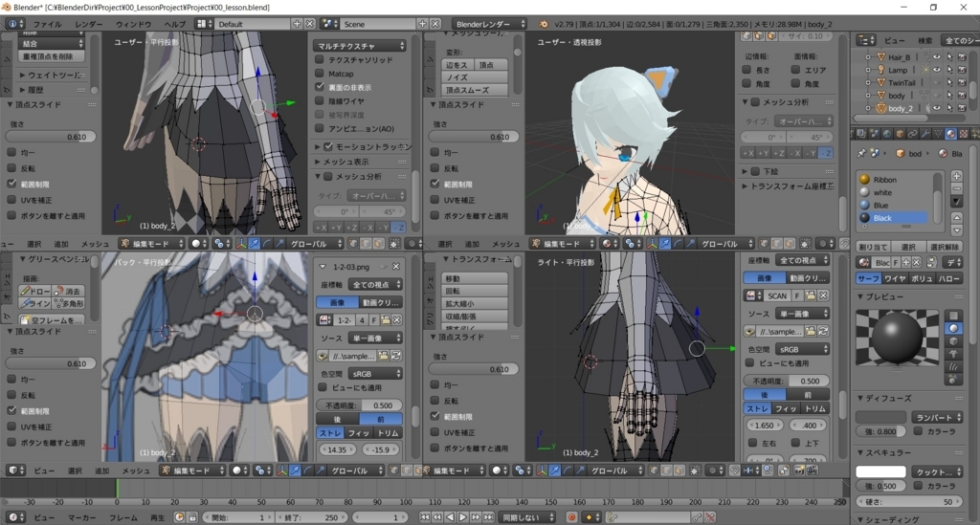Enable the 長さ edge info checkbox
The height and width of the screenshot is (525, 980).
click(x=746, y=70)
